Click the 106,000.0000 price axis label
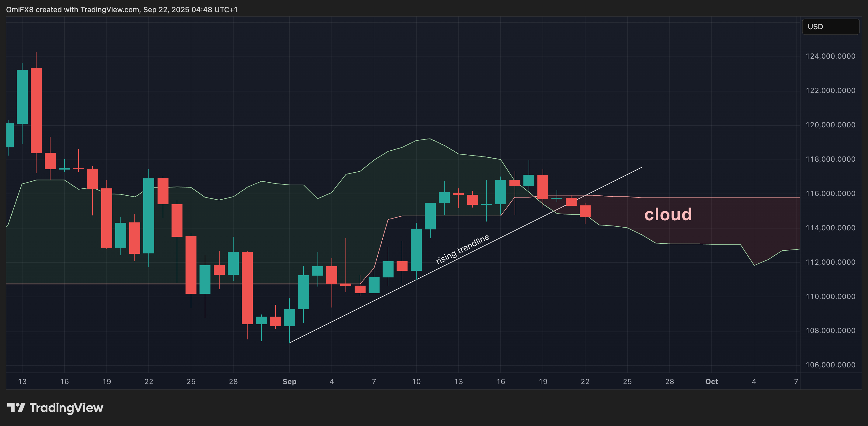 click(830, 365)
